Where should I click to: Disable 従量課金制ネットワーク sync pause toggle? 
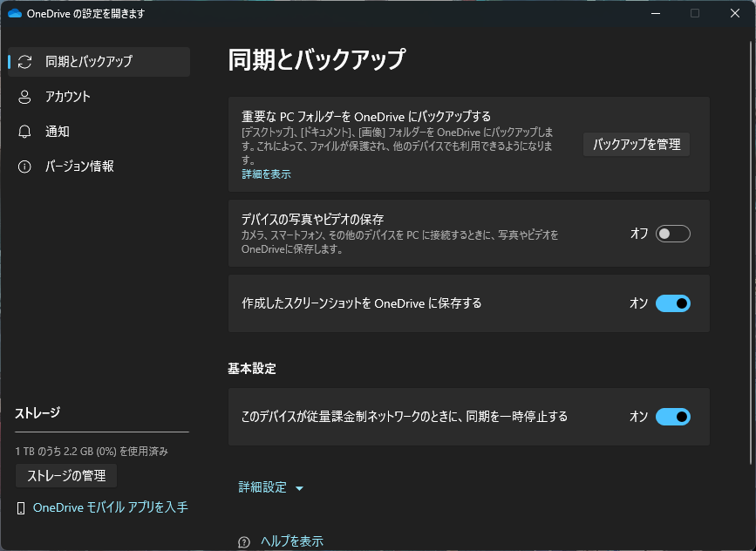[x=672, y=417]
